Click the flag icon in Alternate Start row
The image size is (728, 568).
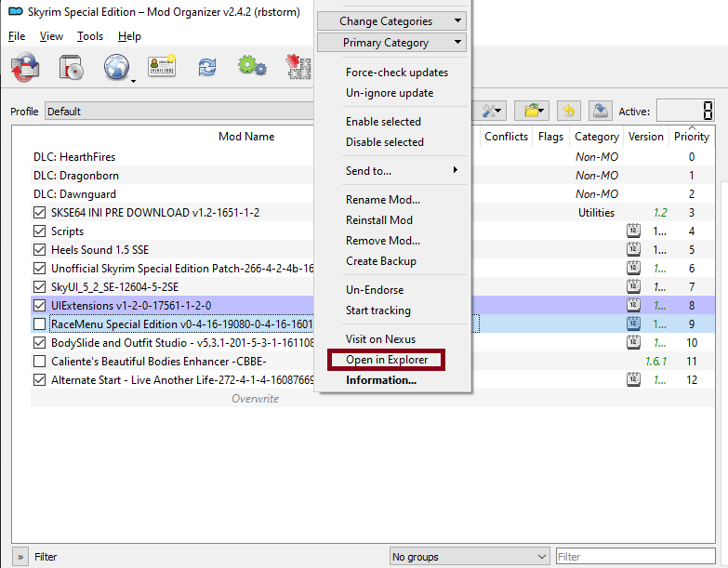click(633, 379)
